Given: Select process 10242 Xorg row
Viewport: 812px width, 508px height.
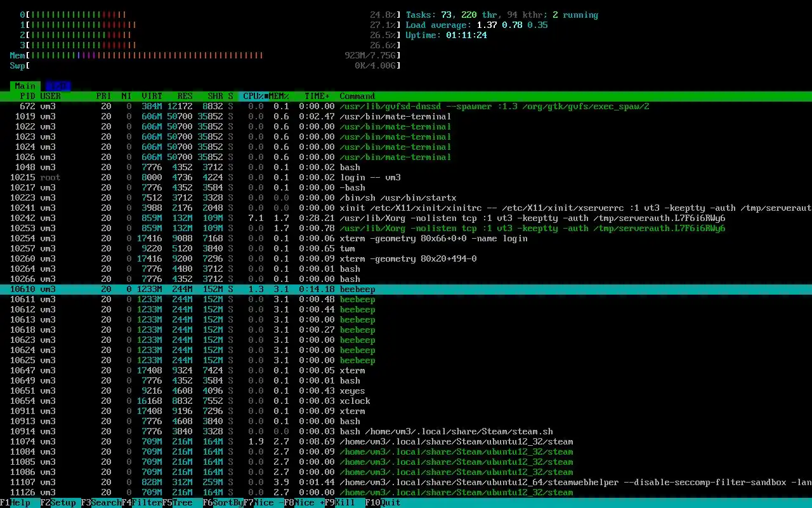Looking at the screenshot, I should [x=406, y=218].
